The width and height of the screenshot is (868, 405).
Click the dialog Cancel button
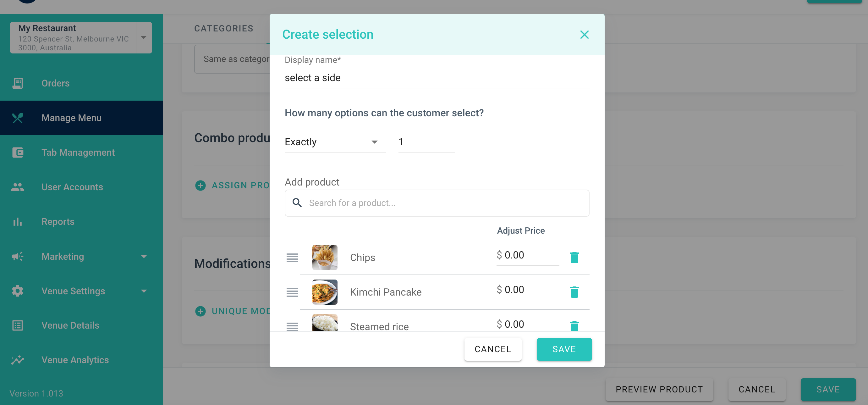click(493, 349)
